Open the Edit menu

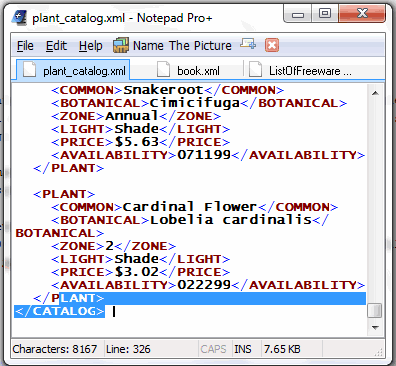(56, 45)
